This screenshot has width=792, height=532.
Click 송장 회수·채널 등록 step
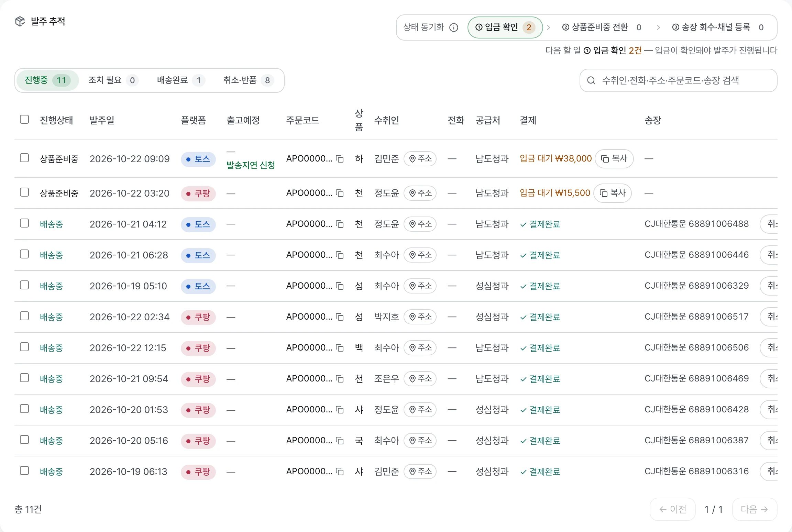click(x=718, y=27)
